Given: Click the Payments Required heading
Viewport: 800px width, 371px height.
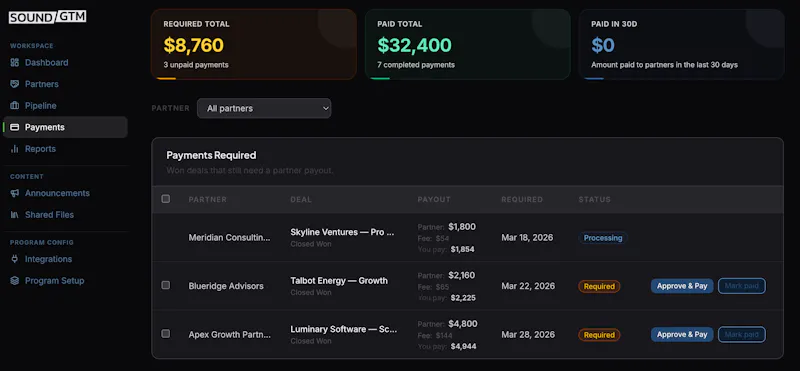Looking at the screenshot, I should [x=211, y=155].
